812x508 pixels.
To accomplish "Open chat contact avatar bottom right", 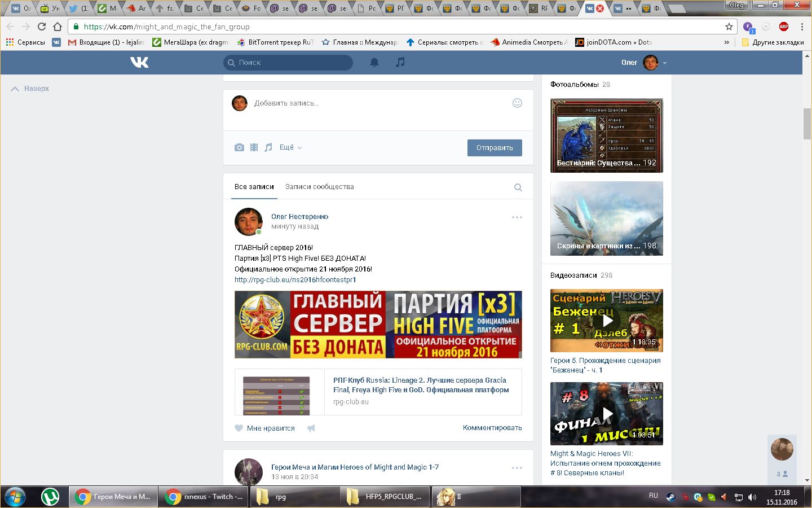I will coord(782,449).
